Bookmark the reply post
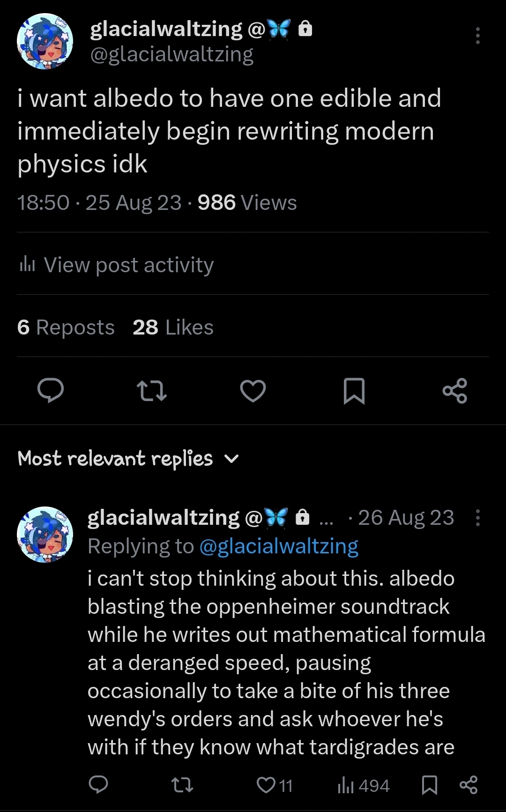This screenshot has height=812, width=506. pyautogui.click(x=430, y=785)
